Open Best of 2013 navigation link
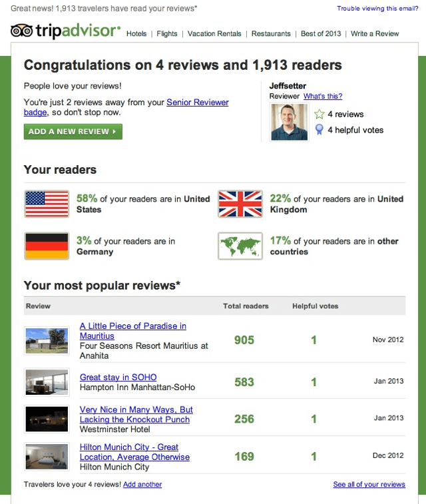426x504 pixels. [321, 34]
